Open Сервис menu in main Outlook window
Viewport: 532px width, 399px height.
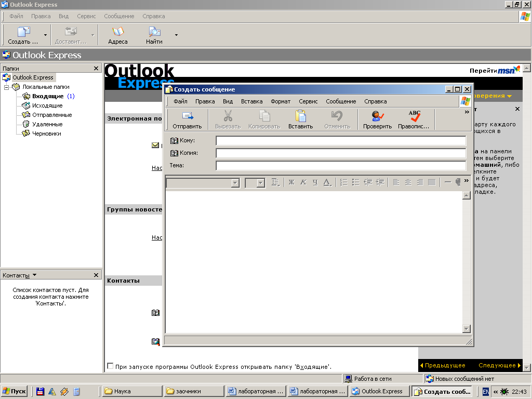click(x=87, y=16)
